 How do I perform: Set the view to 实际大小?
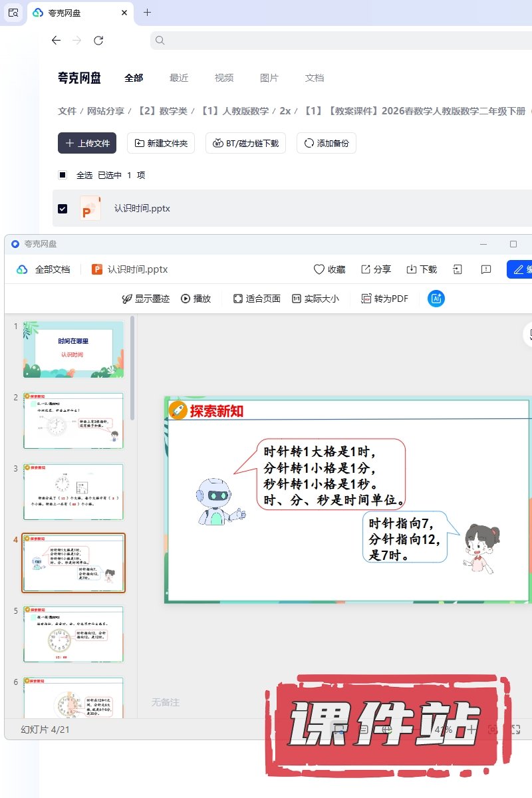[315, 299]
